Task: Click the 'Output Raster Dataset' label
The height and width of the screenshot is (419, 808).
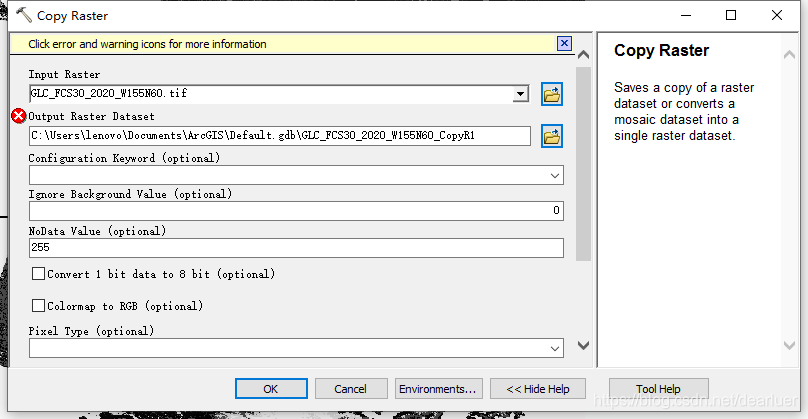Action: (91, 116)
